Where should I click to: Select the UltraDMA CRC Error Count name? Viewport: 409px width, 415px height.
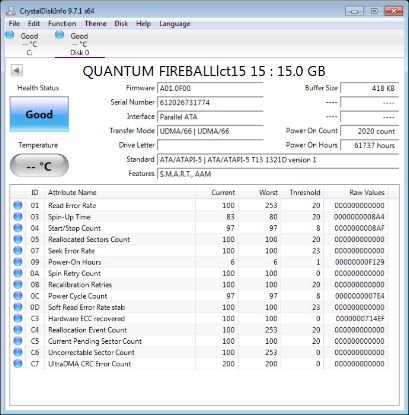click(89, 364)
